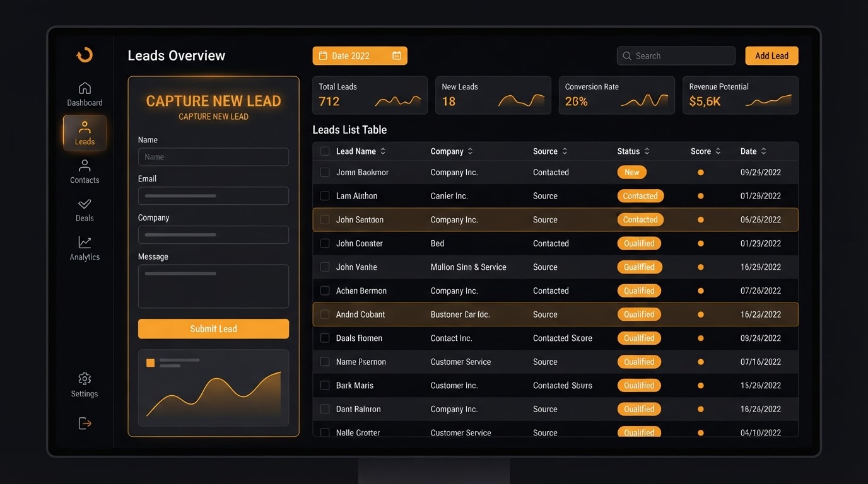868x484 pixels.
Task: Click the date 09/24/2022 for Jomn Baokmor
Action: [761, 172]
